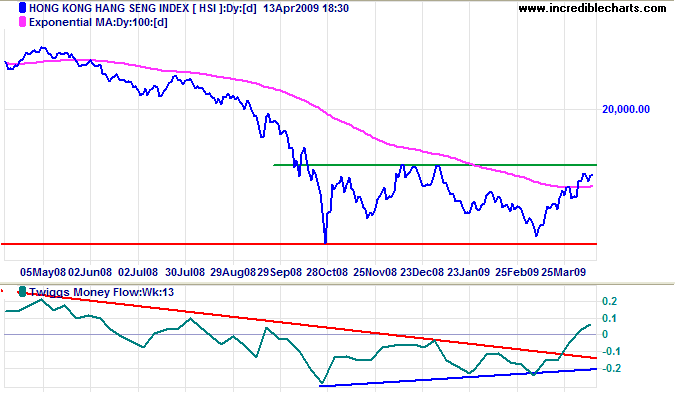Click the '02Jul08' date label
The image size is (675, 395).
(x=138, y=272)
